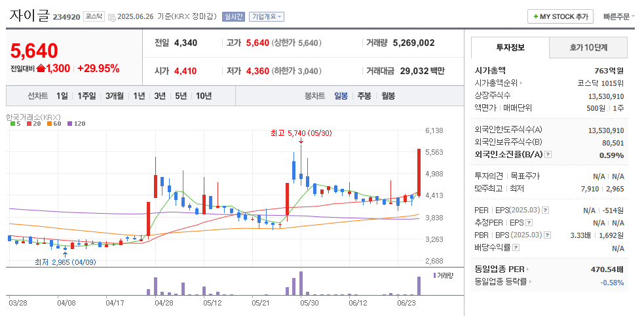
Task: Click the 외국인소진율 value 0.59%
Action: click(x=612, y=155)
